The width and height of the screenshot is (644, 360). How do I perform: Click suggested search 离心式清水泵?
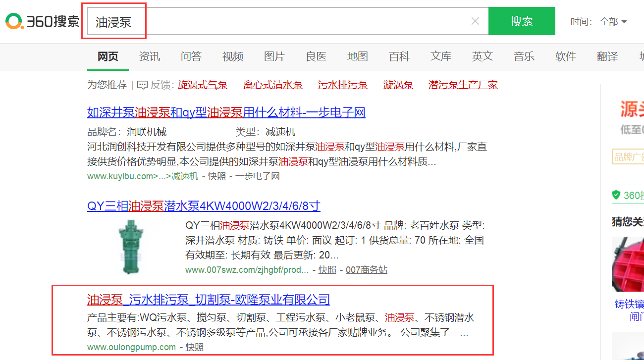273,85
